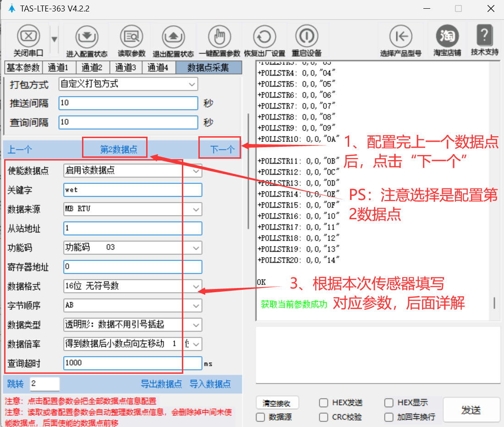Click 进入配置状态 enter config mode icon
Viewport: 504px width, 427px height.
87,36
